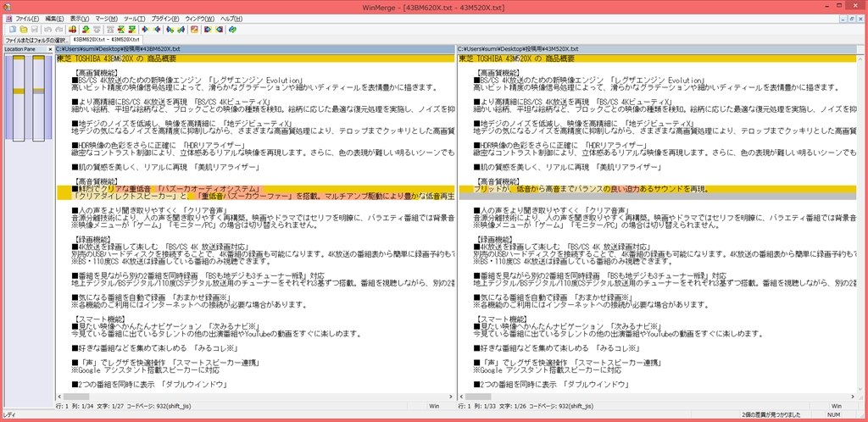This screenshot has height=422, width=868.
Task: Open the Options toolbar icon
Action: [x=194, y=30]
